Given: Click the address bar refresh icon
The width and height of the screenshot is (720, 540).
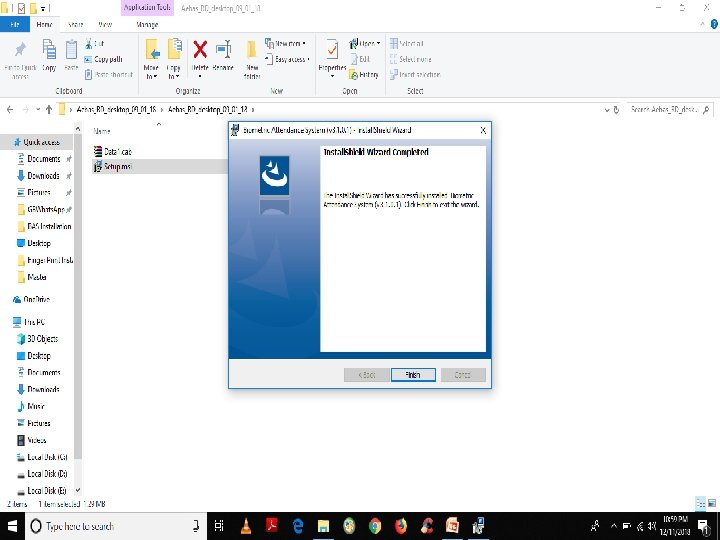Looking at the screenshot, I should tap(616, 110).
